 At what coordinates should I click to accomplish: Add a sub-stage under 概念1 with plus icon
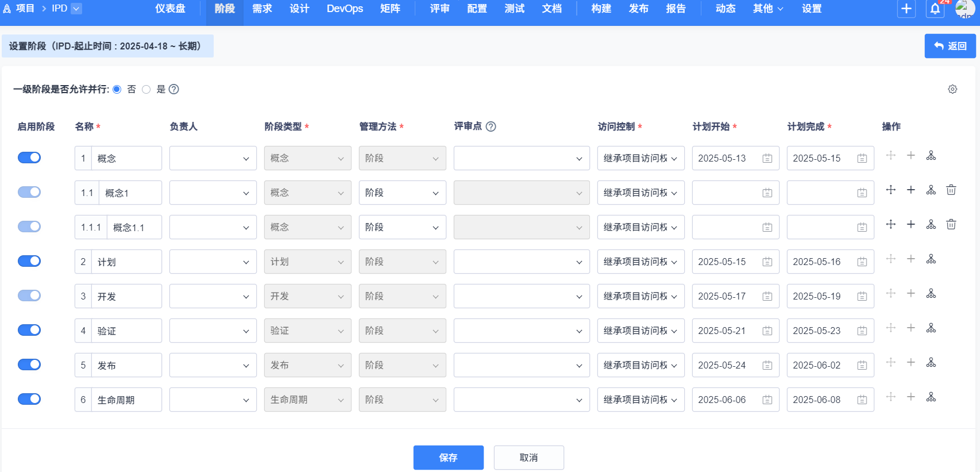910,190
